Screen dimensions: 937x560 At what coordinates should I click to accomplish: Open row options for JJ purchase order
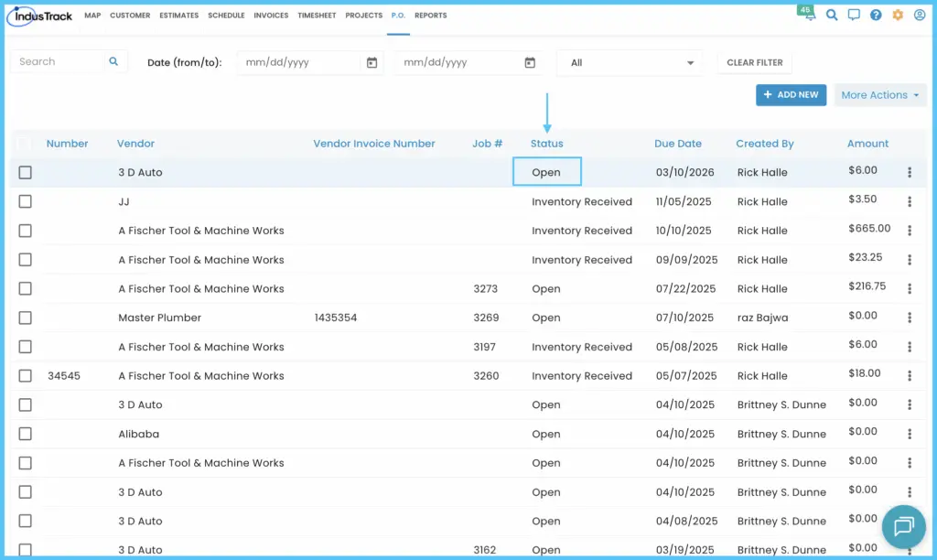click(x=910, y=202)
